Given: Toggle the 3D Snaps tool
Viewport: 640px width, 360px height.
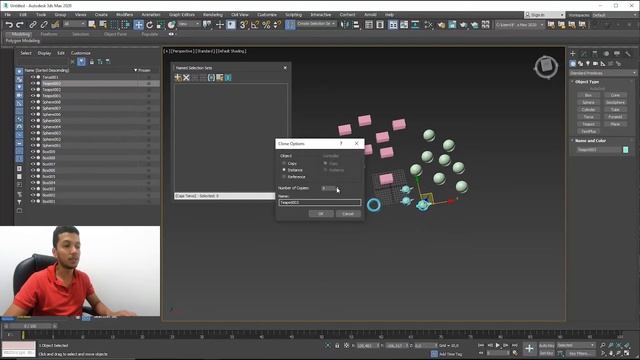Looking at the screenshot, I should coord(244,25).
